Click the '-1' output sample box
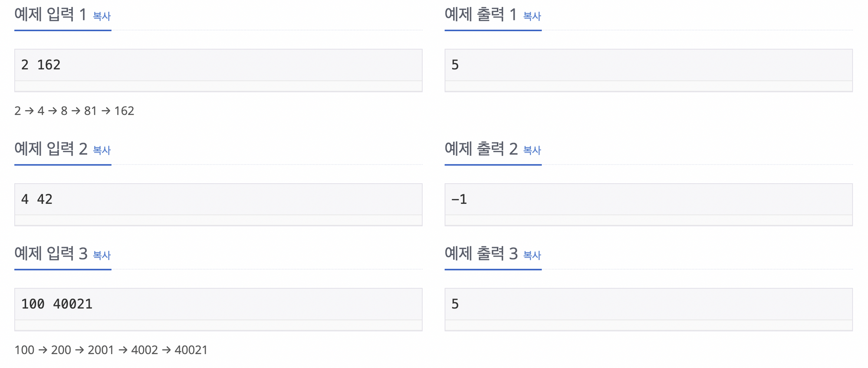The height and width of the screenshot is (368, 868). point(648,199)
